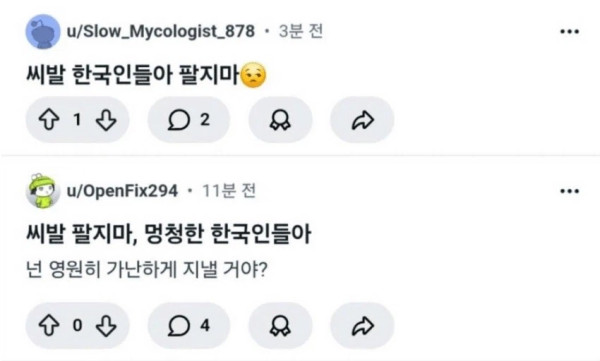Open u/OpenFix294 profile link
The height and width of the screenshot is (361, 600).
(x=122, y=191)
